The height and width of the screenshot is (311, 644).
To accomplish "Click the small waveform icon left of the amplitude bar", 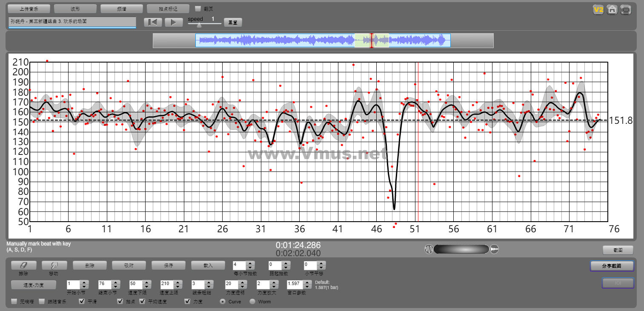I will (429, 249).
